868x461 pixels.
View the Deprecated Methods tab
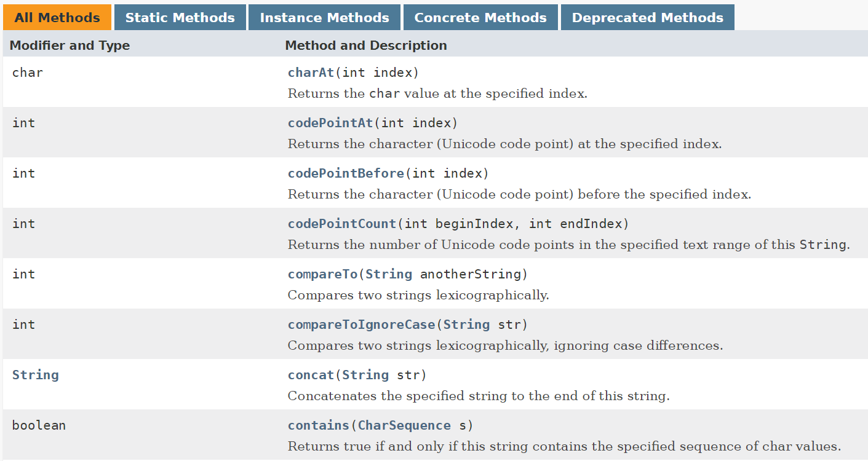coord(647,17)
